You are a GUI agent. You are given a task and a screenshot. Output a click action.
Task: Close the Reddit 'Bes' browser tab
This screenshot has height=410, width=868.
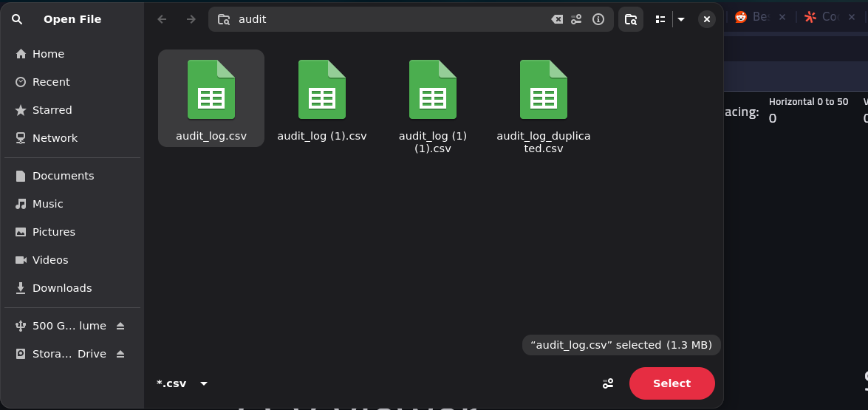click(782, 17)
